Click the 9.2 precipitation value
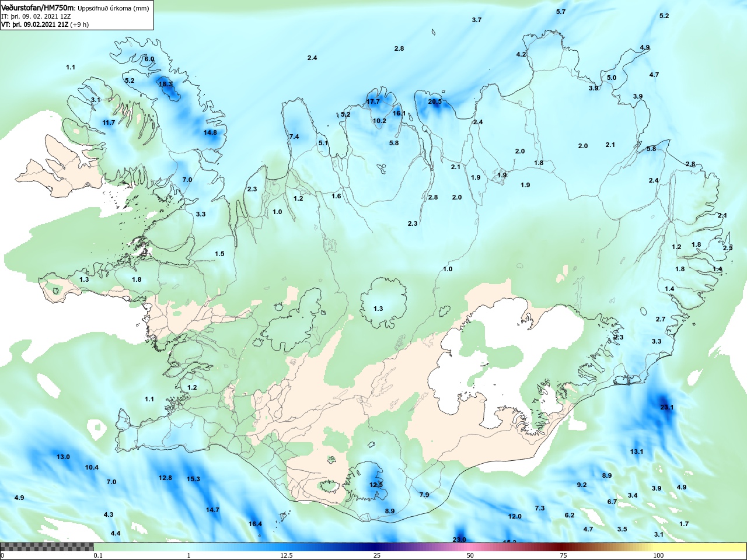The width and height of the screenshot is (747, 560). point(582,485)
